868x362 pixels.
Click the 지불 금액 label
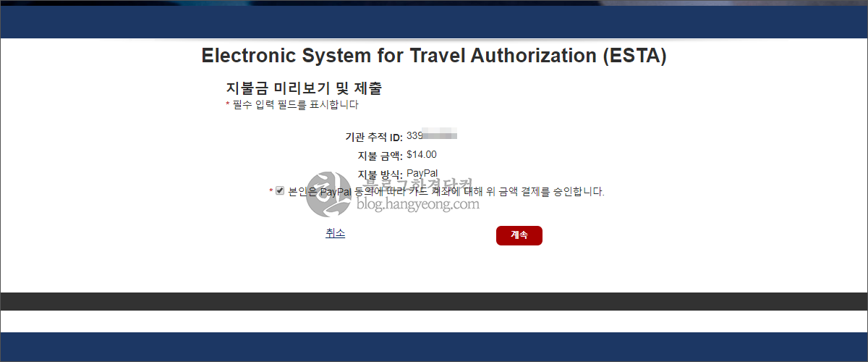pyautogui.click(x=380, y=156)
